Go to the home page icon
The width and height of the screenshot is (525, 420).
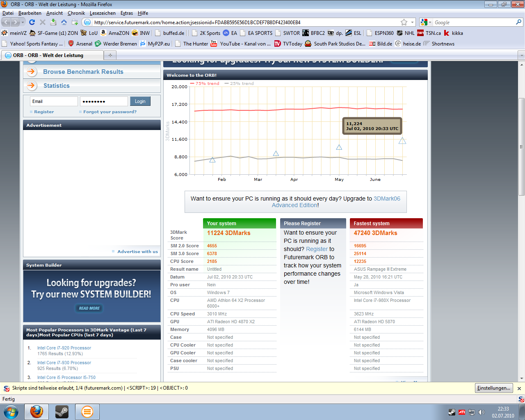[x=64, y=22]
